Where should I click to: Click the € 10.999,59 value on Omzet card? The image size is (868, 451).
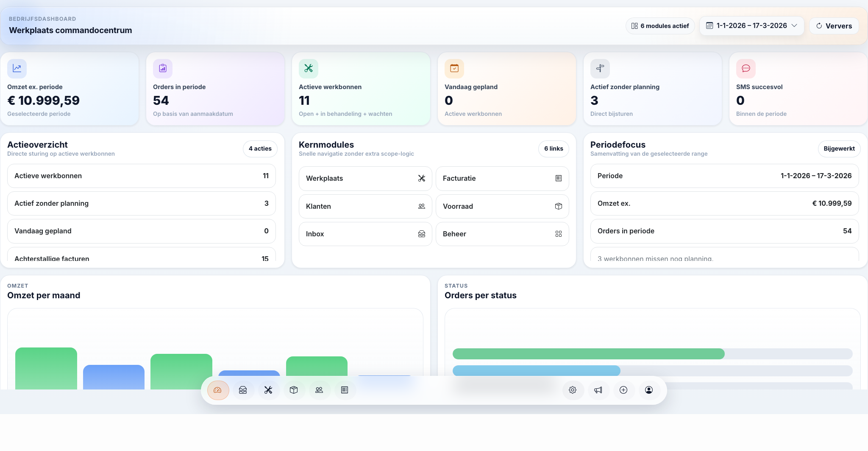44,101
